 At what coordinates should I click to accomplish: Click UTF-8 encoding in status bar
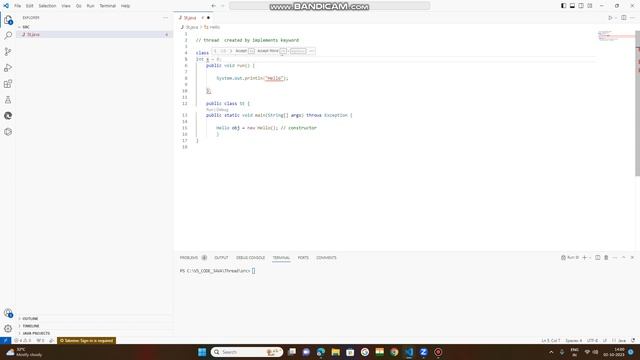point(592,340)
